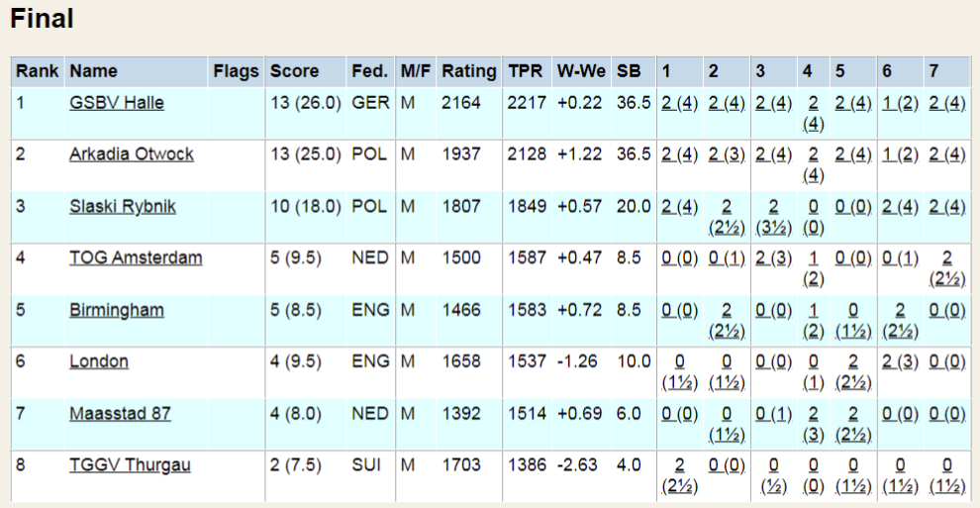The image size is (980, 508).
Task: Open Birmingham's round 5 result 0 (1½)
Action: coord(853,321)
